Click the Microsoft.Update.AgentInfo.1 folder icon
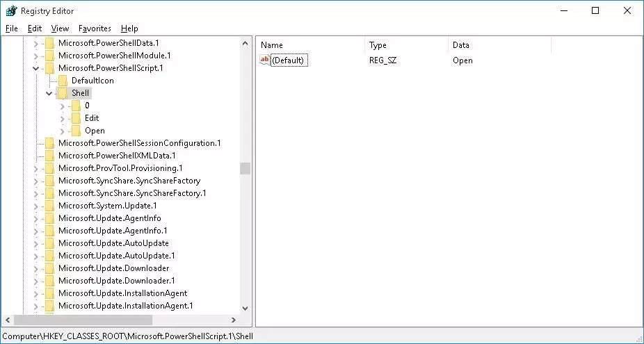644x344 pixels. click(49, 231)
